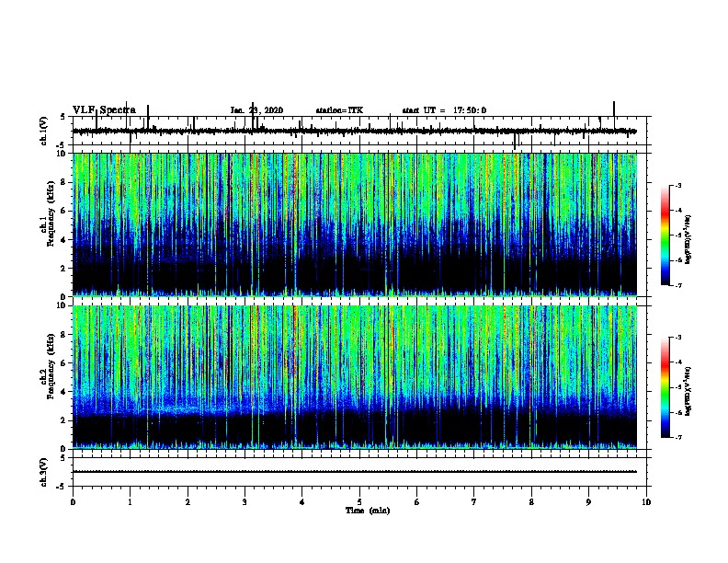
Task: Click the time axis tick label "10"
Action: (x=646, y=502)
